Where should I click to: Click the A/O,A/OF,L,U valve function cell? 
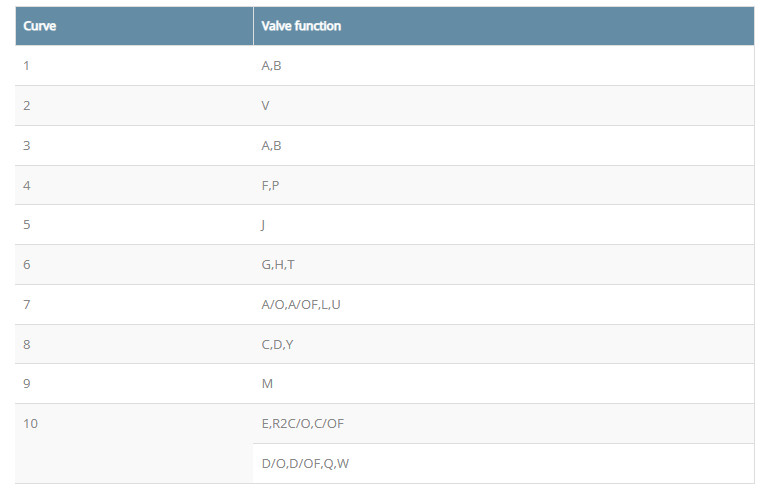coord(301,304)
